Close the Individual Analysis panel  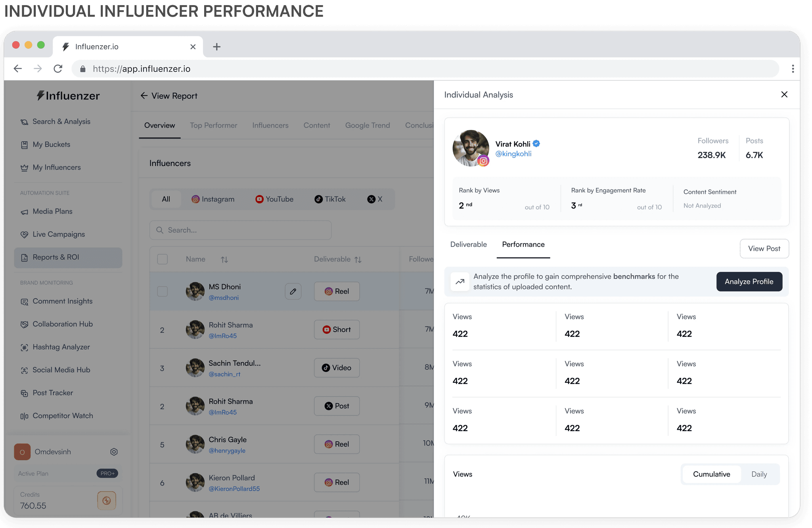784,94
